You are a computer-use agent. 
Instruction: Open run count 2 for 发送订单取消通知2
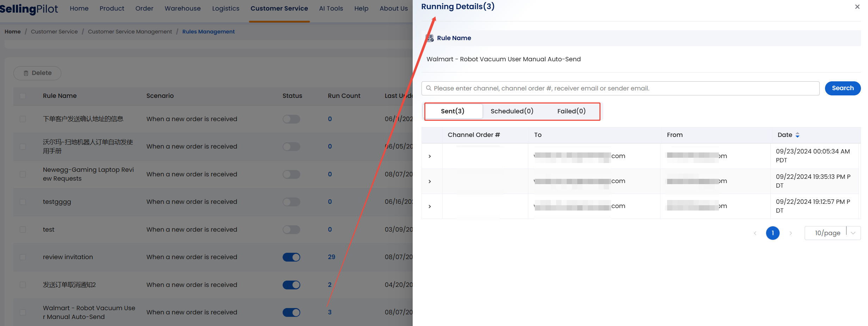330,285
